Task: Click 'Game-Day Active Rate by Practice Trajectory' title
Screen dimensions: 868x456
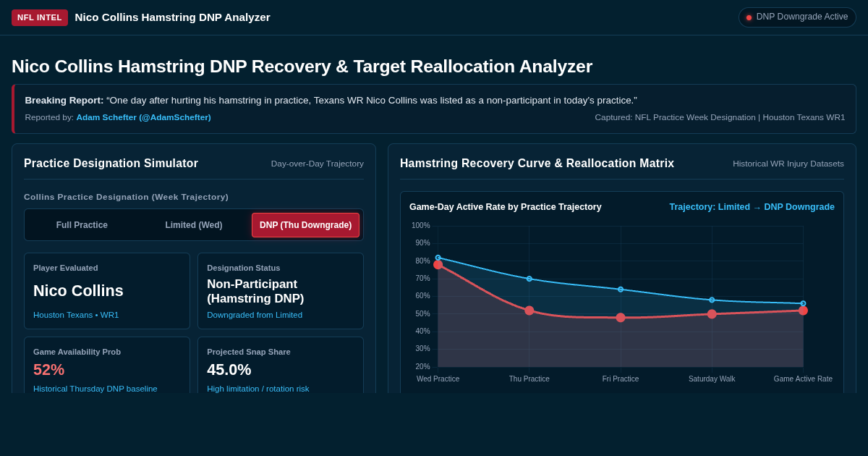Action: [x=506, y=207]
